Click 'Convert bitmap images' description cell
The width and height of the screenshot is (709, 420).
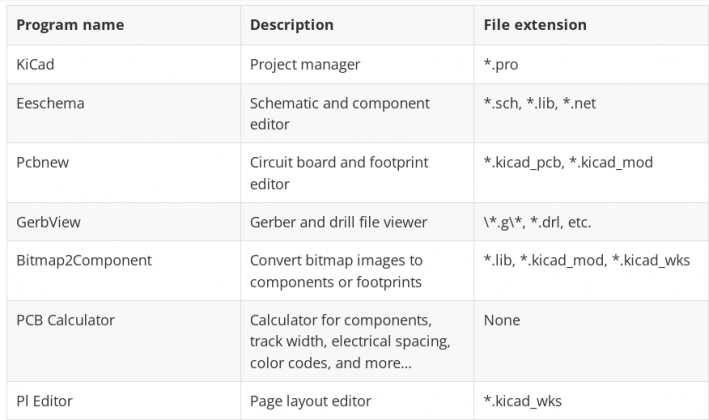tap(338, 270)
